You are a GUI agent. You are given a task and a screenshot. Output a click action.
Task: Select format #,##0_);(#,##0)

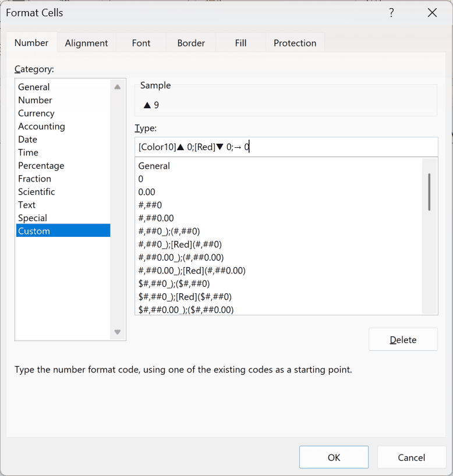point(278,231)
